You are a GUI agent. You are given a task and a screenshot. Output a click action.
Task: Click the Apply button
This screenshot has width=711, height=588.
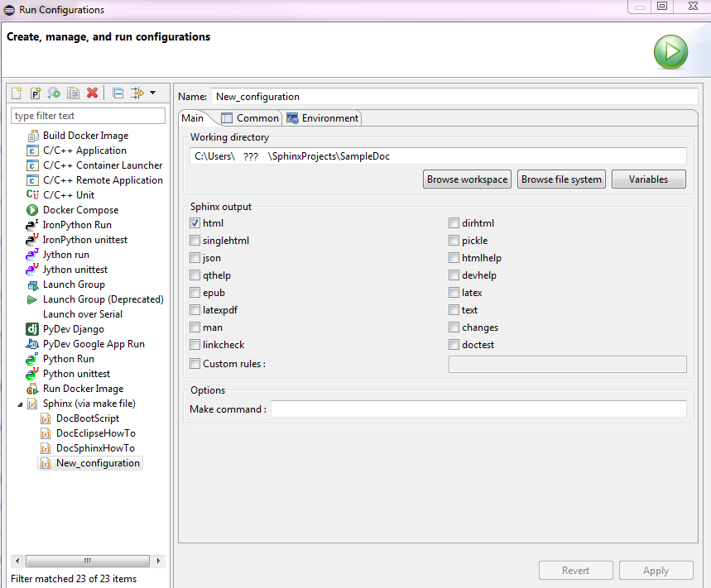tap(656, 571)
